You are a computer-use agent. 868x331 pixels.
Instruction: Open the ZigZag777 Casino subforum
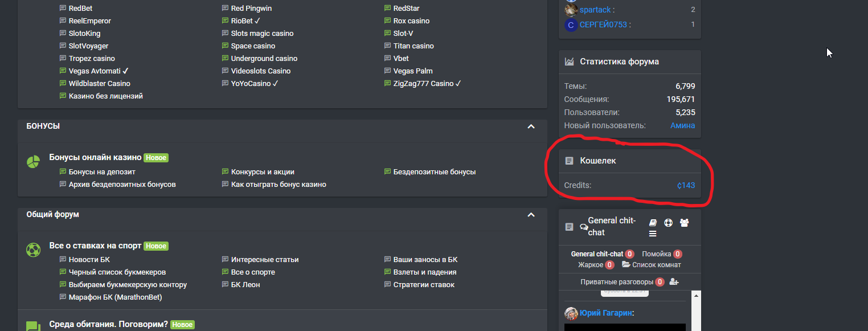pyautogui.click(x=427, y=83)
